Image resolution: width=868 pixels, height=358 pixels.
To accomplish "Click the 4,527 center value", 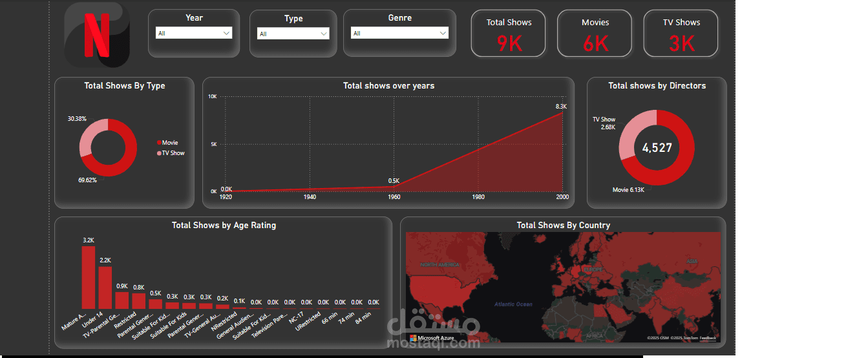I will pos(657,148).
